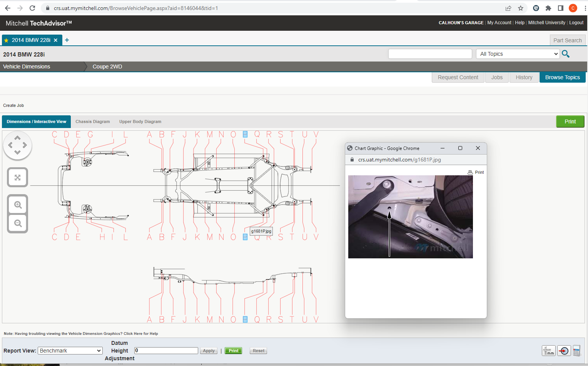This screenshot has width=588, height=366.
Task: Click the Reset button
Action: tap(259, 351)
